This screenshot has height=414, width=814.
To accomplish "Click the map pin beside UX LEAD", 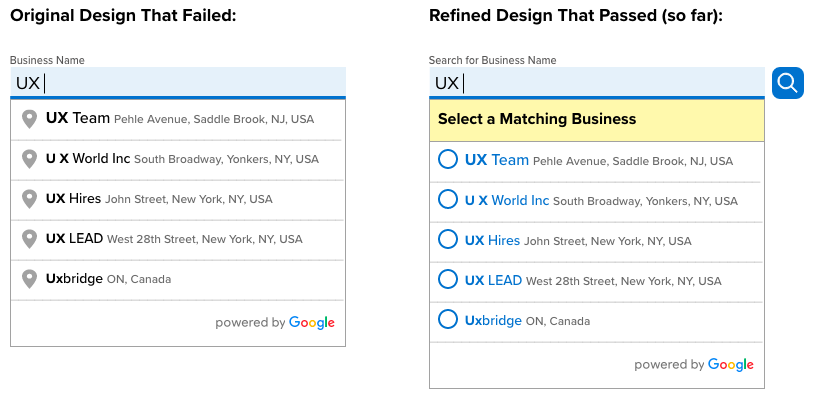I will click(x=30, y=239).
